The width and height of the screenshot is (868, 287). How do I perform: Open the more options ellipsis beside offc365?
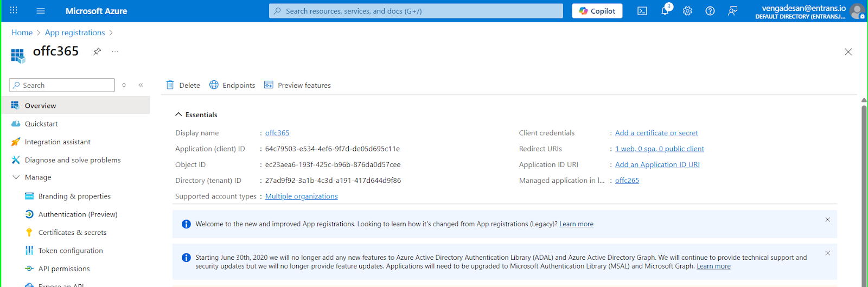pos(115,52)
